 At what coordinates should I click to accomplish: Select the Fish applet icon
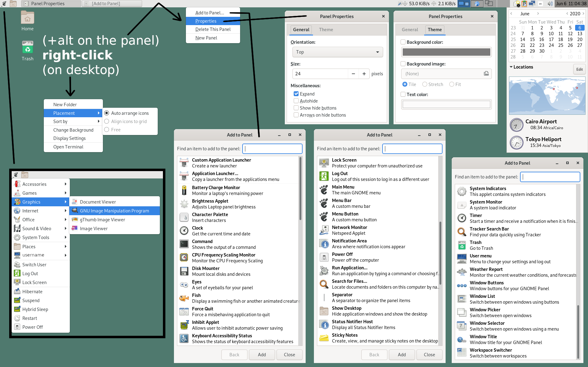[x=184, y=298]
